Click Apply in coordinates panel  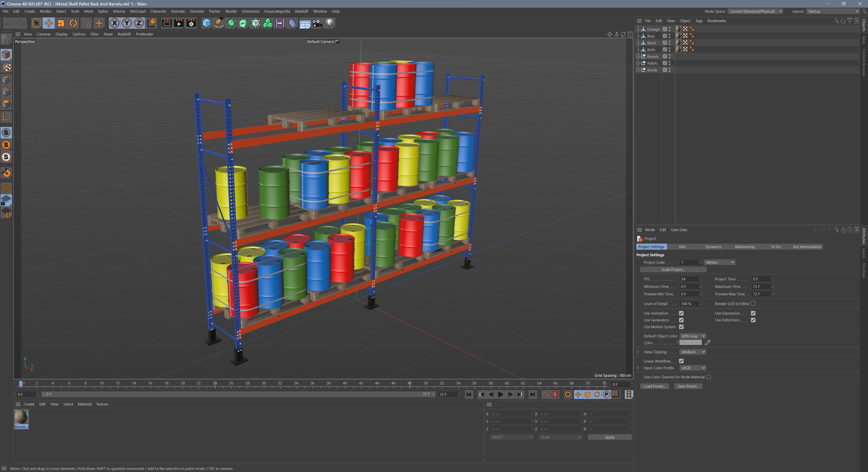(610, 437)
